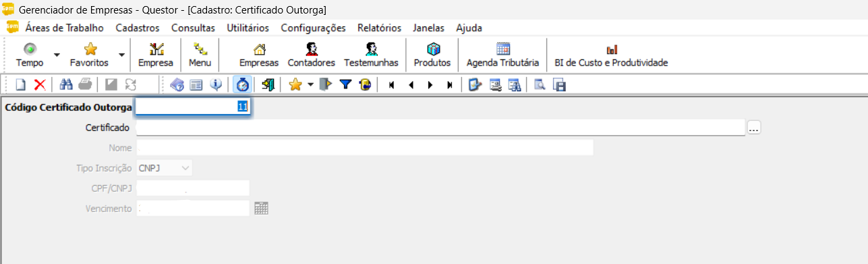Expand the Favoritos dropdown arrow

121,55
